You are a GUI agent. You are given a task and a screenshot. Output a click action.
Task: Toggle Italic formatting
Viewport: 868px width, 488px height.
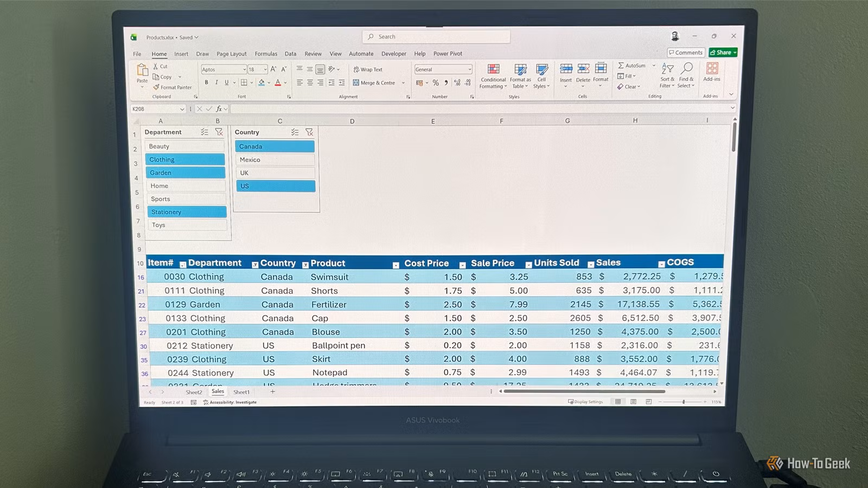[x=216, y=82]
